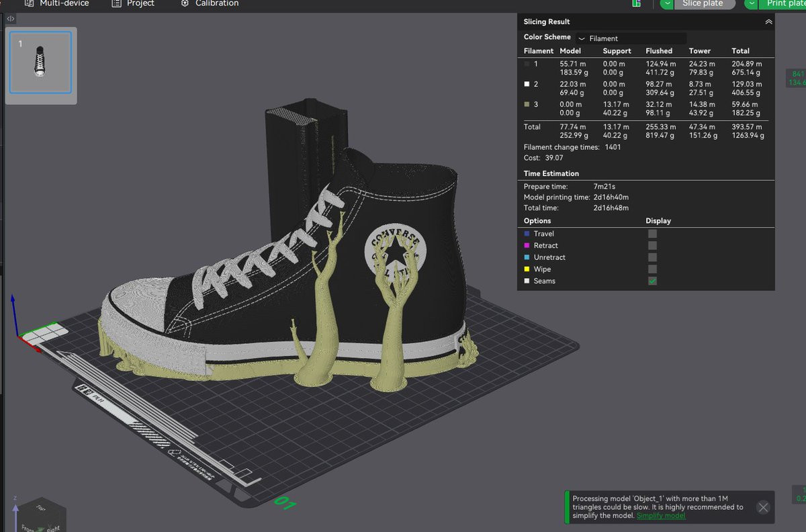Dismiss the Object_1 triangles warning notification
The height and width of the screenshot is (532, 806).
tap(763, 507)
